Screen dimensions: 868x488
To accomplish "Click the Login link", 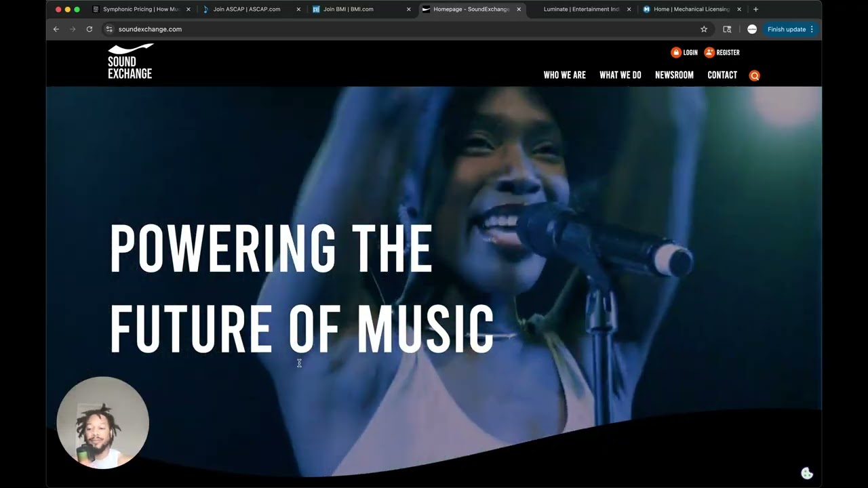I will 690,52.
